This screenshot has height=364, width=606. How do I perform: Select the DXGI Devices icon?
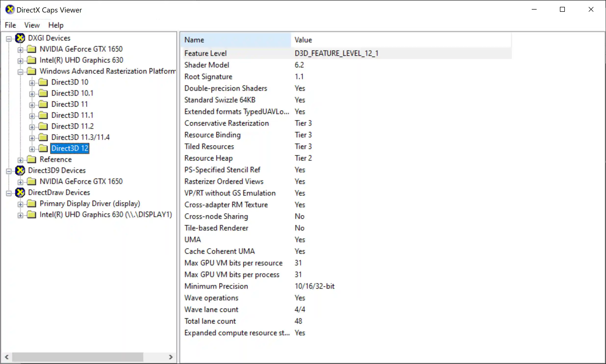point(20,38)
